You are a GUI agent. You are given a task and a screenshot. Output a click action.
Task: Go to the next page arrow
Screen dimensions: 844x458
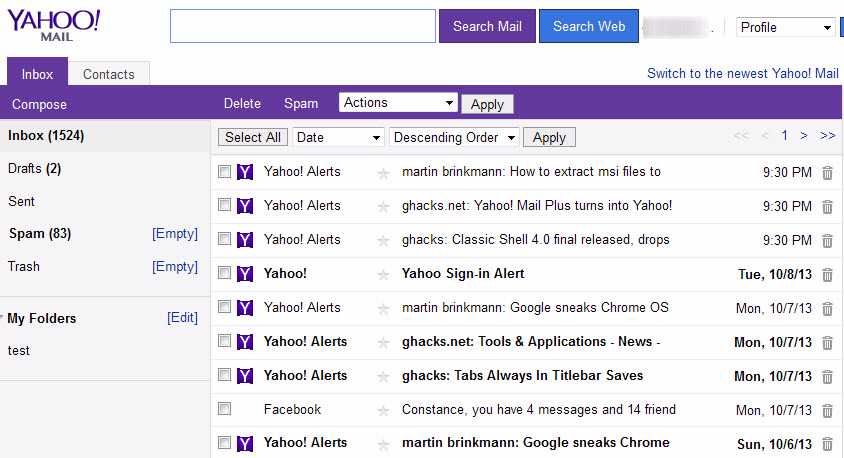803,136
